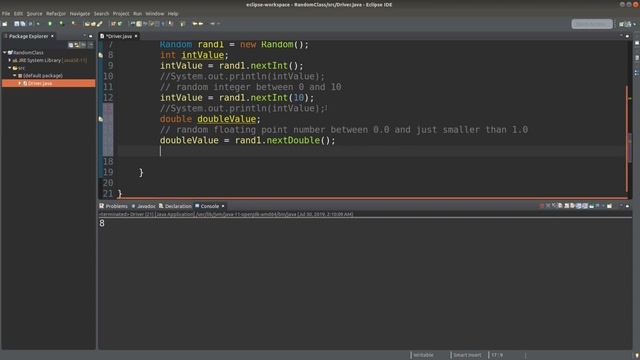Close the Package Explorer view tab
Image resolution: width=640 pixels, height=360 pixels.
click(52, 36)
